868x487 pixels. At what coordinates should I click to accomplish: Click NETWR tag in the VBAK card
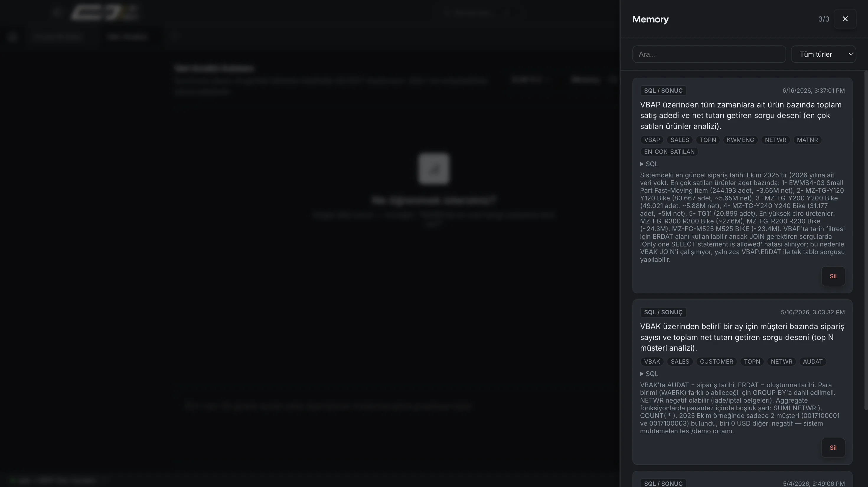[x=781, y=362]
